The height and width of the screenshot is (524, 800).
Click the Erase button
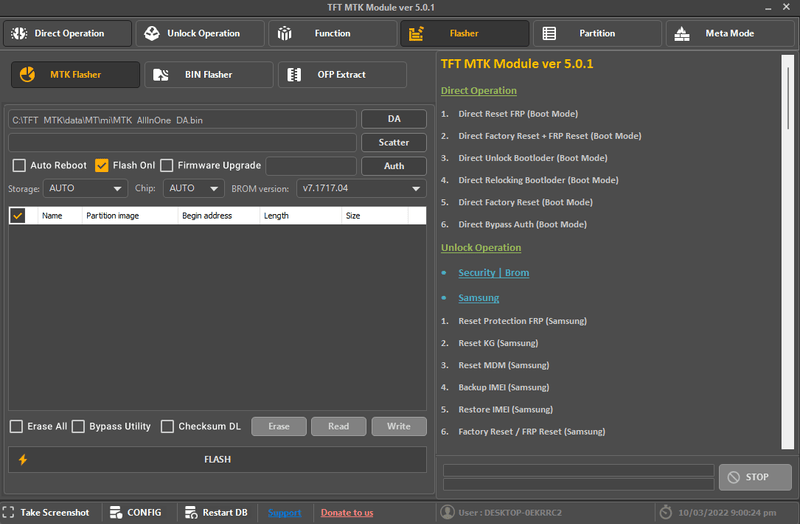pos(279,426)
